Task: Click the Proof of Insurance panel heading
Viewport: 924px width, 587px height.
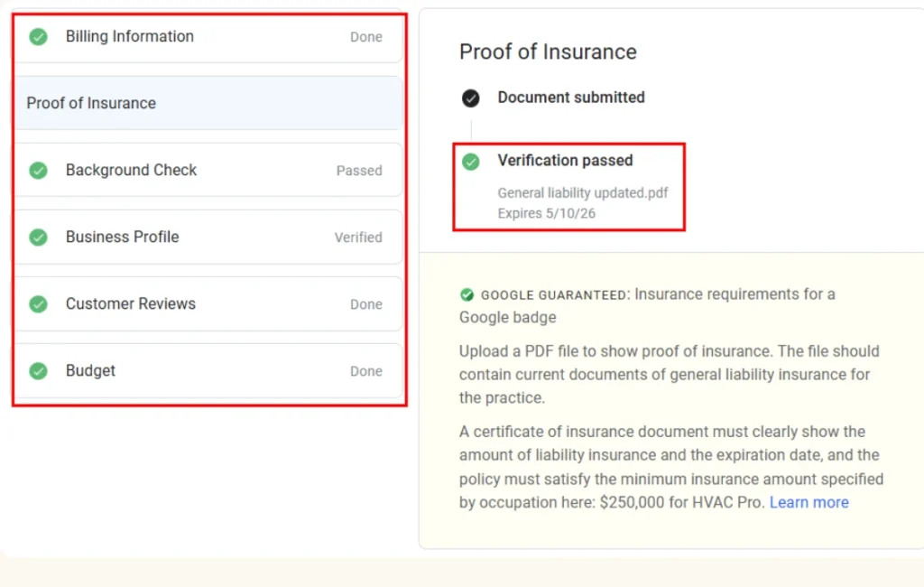Action: coord(548,52)
